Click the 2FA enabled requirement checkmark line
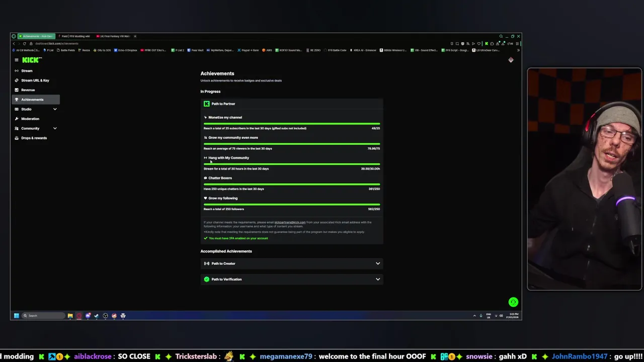 236,238
